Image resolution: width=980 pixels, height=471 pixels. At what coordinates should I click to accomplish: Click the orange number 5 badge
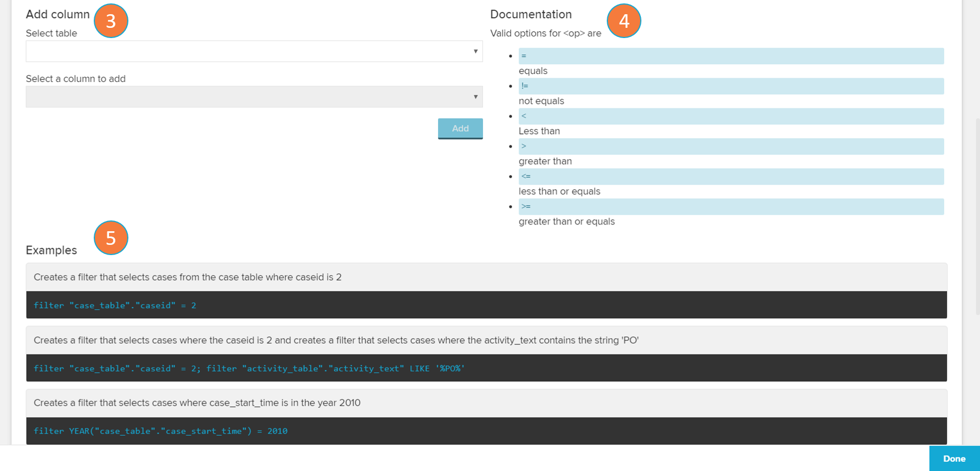111,237
